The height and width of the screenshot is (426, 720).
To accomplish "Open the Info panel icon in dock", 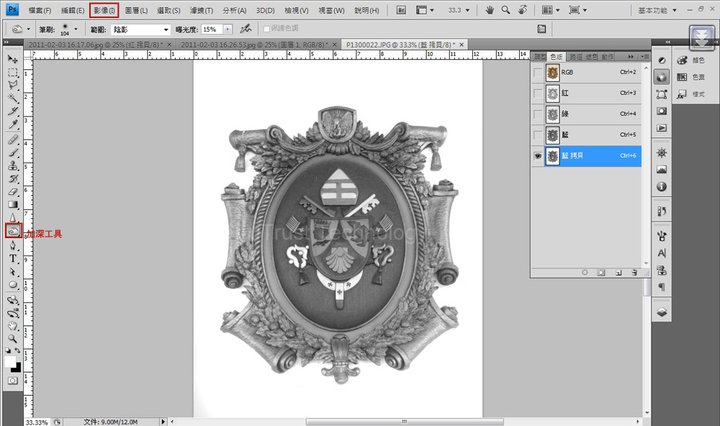I will click(x=662, y=186).
